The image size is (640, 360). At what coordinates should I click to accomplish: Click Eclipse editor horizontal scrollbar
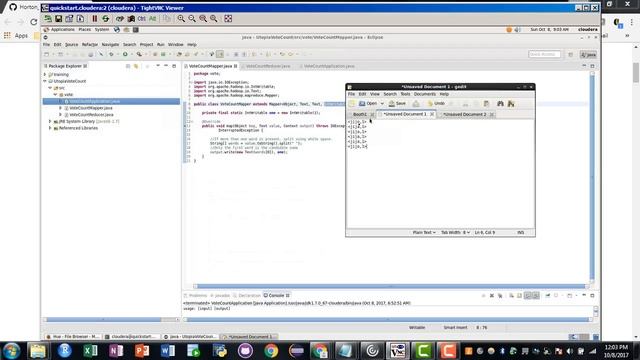391,287
